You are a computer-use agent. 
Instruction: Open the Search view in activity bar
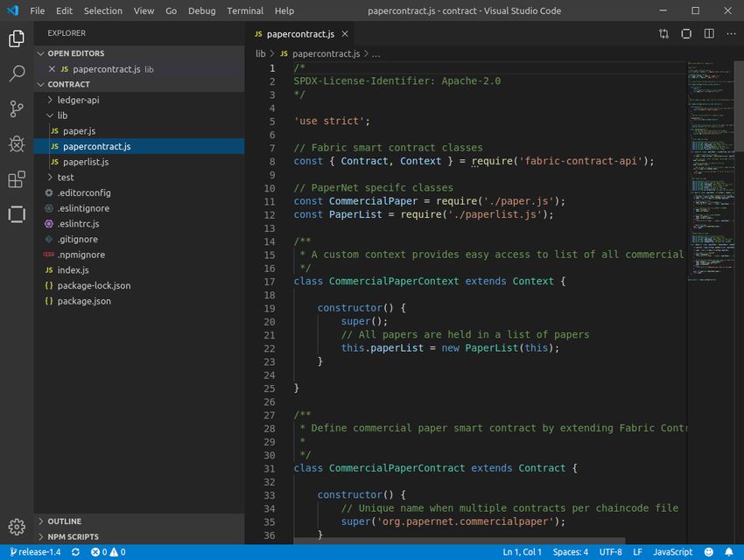(x=17, y=73)
